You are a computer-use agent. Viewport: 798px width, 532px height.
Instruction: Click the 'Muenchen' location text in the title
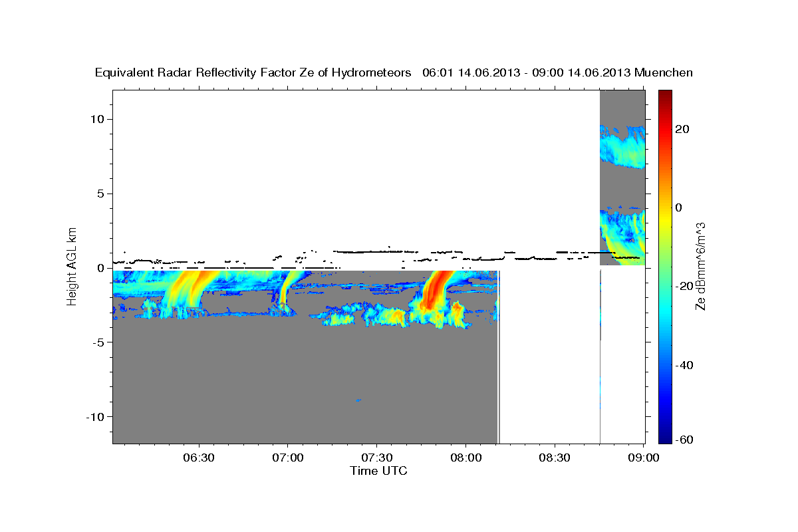coord(664,72)
